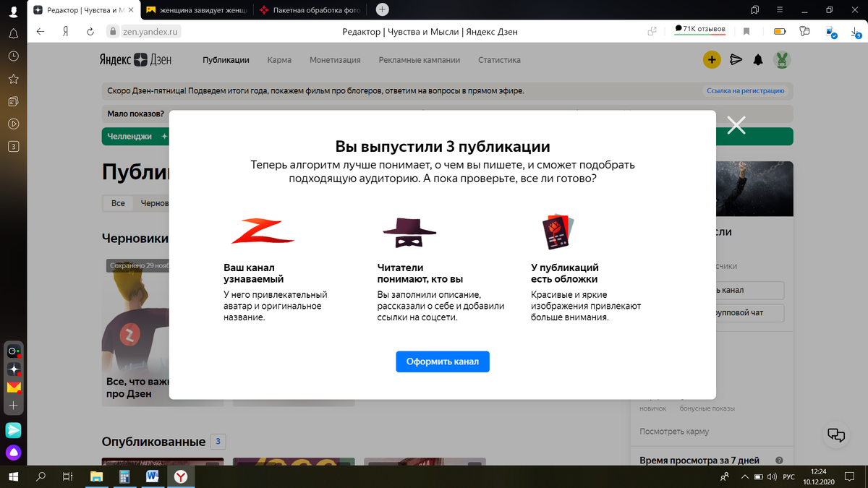Follow 'Посмотреть карму' link

coord(674,432)
